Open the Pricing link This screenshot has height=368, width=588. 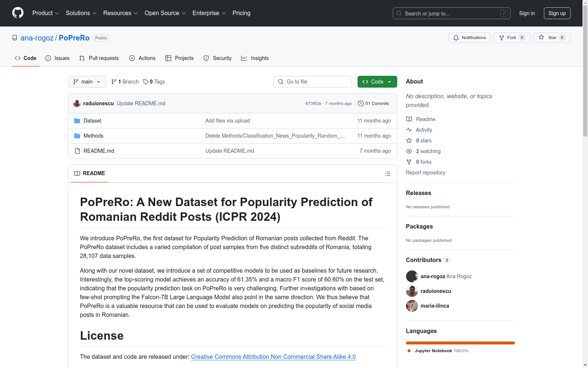(241, 13)
